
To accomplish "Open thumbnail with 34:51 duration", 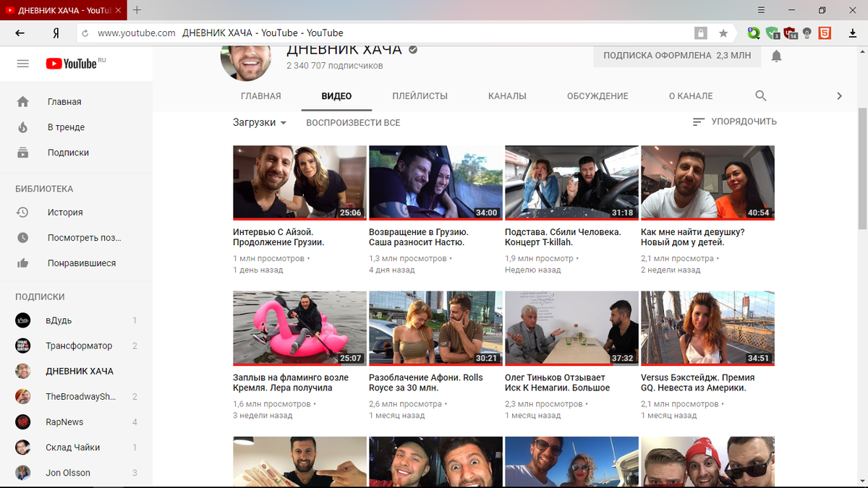I will 707,328.
